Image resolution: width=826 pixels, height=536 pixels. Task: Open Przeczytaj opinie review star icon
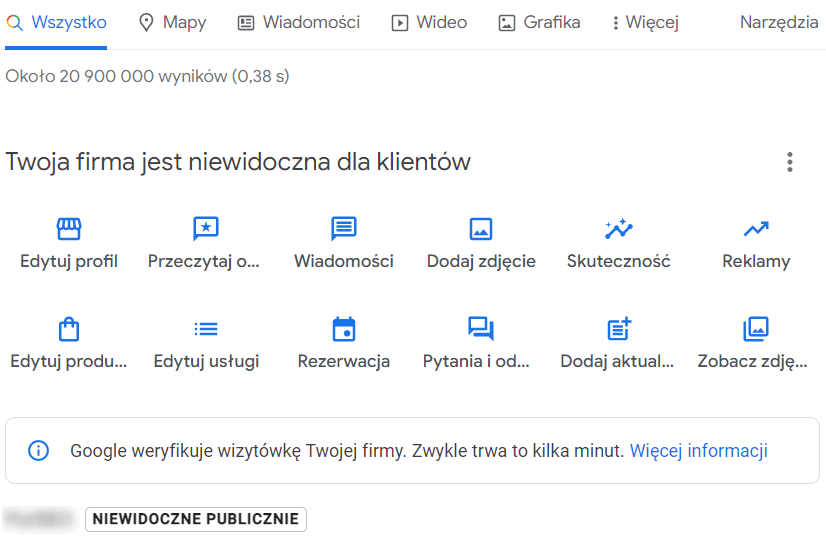point(206,229)
